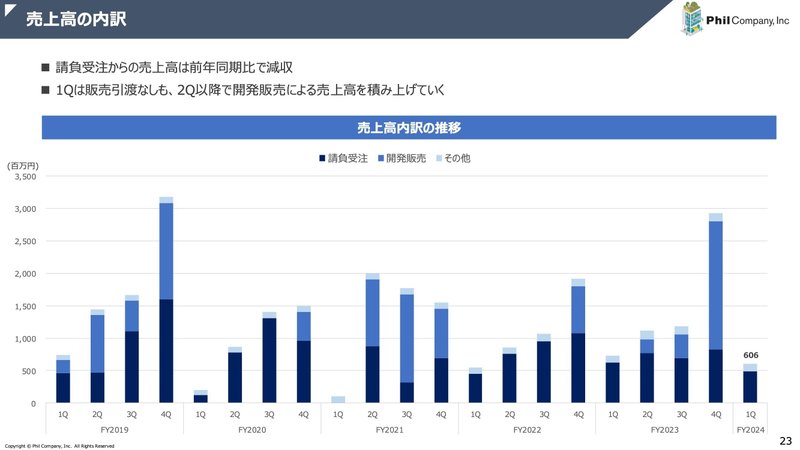This screenshot has width=800, height=450.
Task: Click the FY2021 axis label
Action: point(389,430)
